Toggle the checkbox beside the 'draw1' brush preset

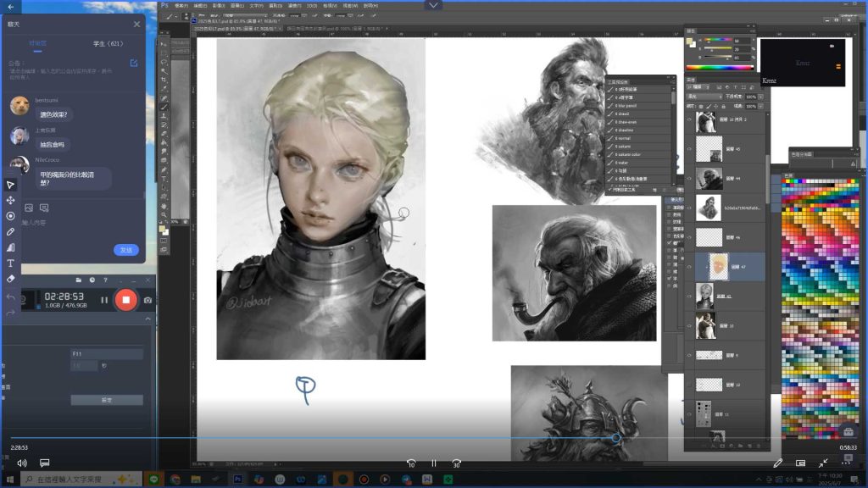click(611, 113)
